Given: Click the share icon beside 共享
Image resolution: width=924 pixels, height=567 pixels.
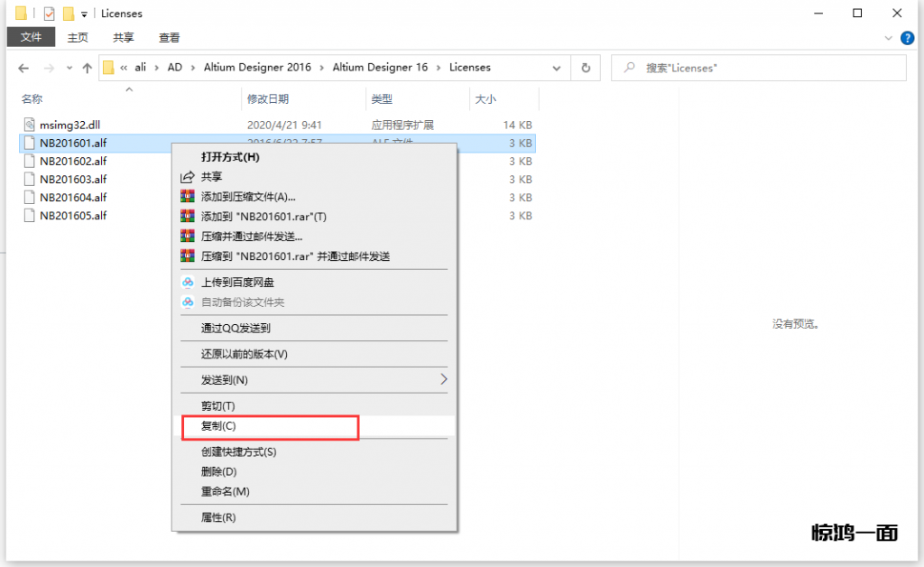Looking at the screenshot, I should 188,177.
